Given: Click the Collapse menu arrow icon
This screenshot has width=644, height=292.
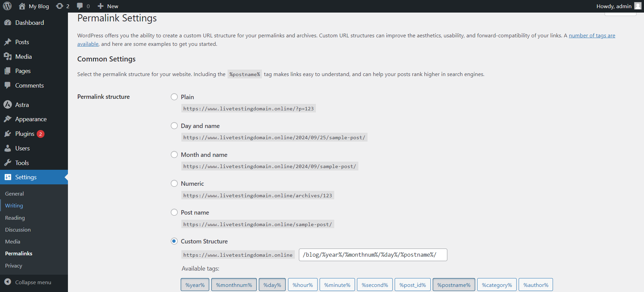Looking at the screenshot, I should [x=8, y=282].
